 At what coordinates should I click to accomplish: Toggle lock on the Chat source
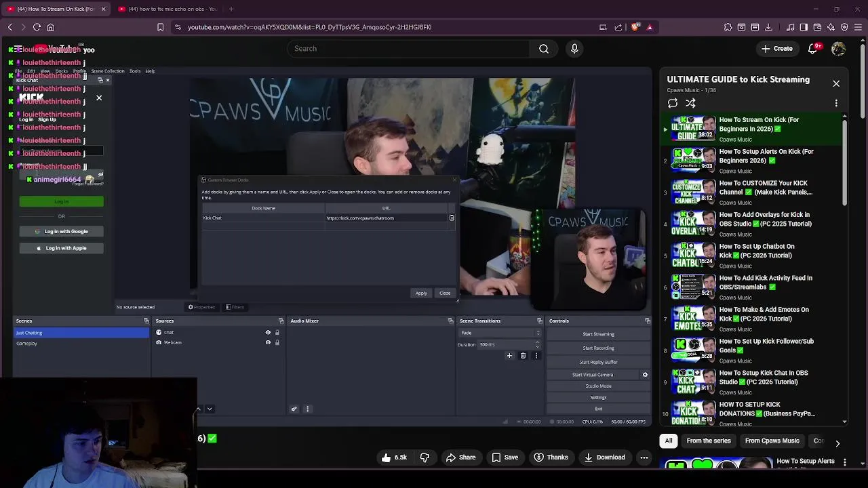click(277, 333)
